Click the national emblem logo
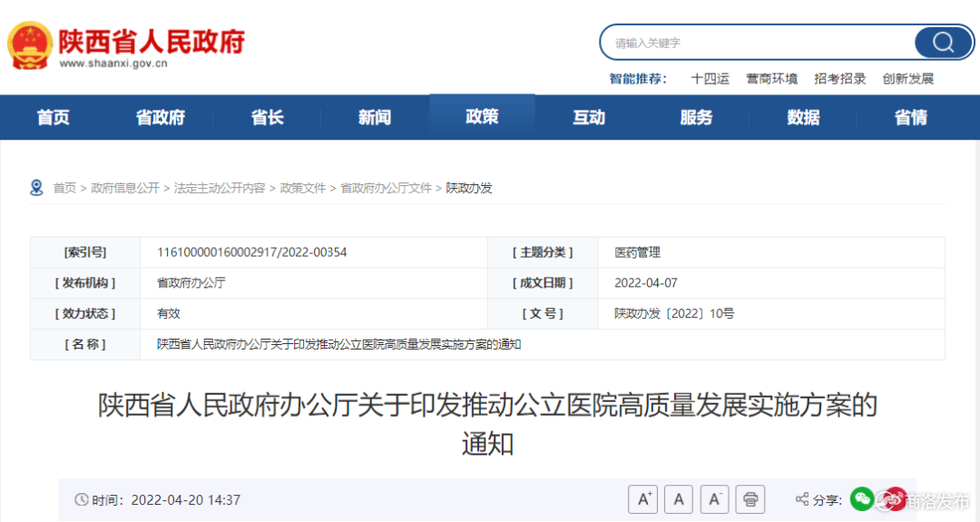Image resolution: width=980 pixels, height=522 pixels. tap(29, 44)
